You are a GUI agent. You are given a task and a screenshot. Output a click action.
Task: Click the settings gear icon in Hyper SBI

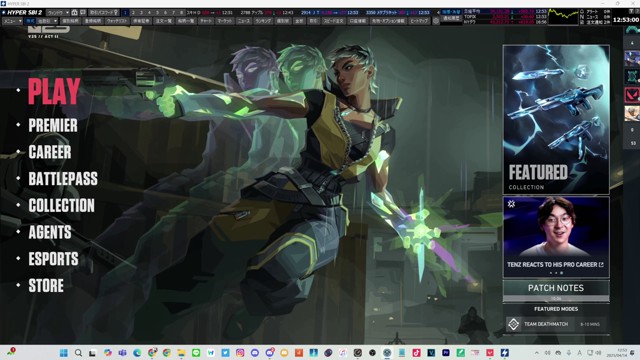[436, 21]
